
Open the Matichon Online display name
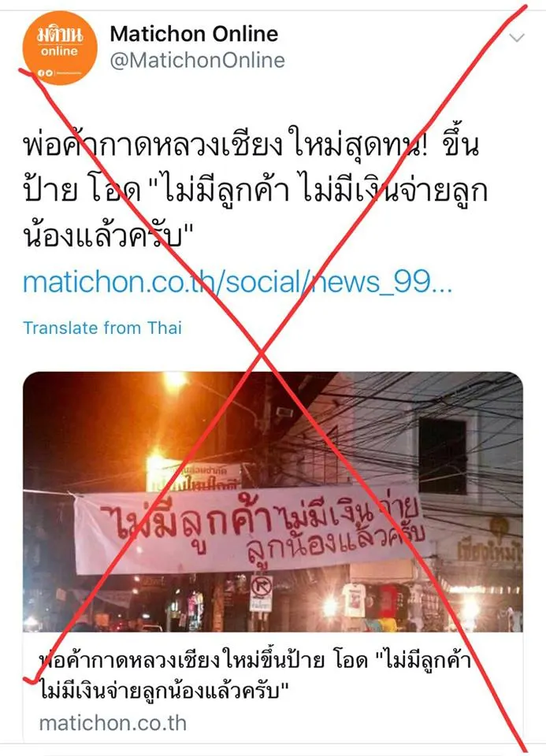click(194, 34)
